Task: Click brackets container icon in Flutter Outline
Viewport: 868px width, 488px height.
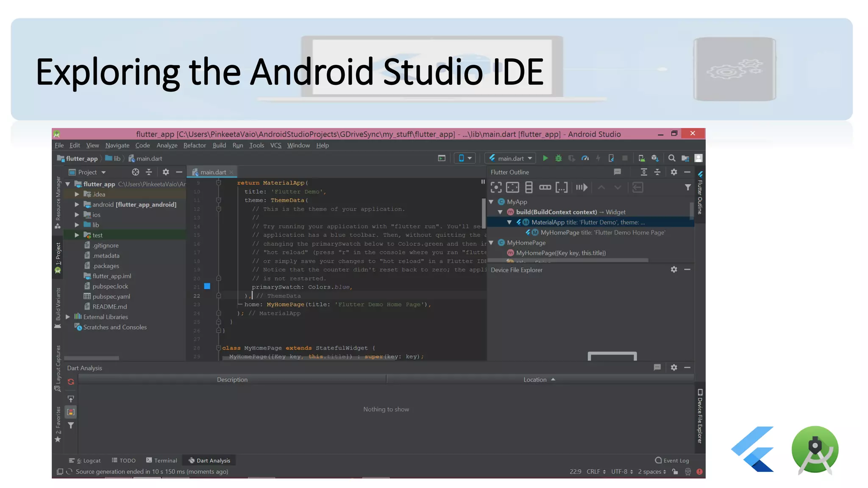Action: pyautogui.click(x=562, y=187)
